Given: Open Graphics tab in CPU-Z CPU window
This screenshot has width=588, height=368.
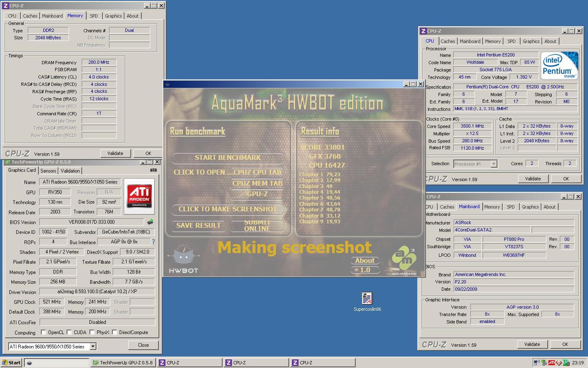Looking at the screenshot, I should 531,41.
